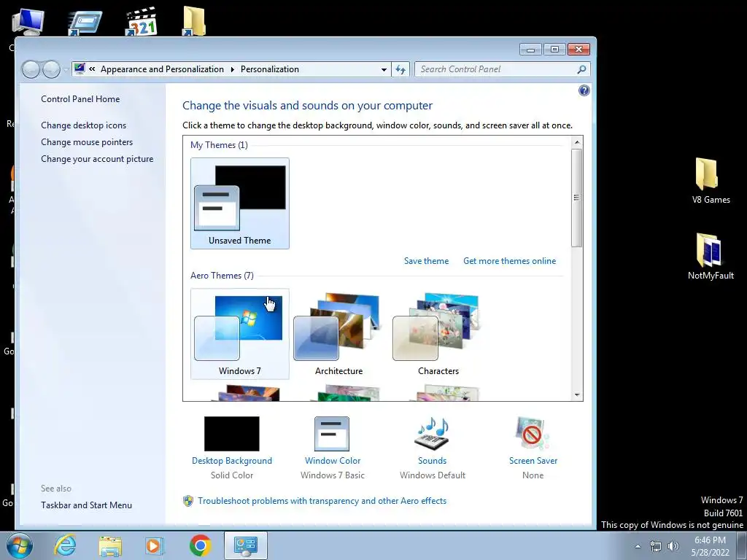Click the Show desktop button
Viewport: 747px width, 560px height.
click(742, 545)
